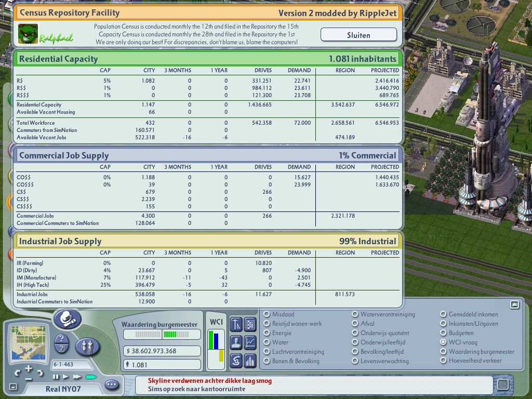Open the advisors bust icon

(236, 342)
